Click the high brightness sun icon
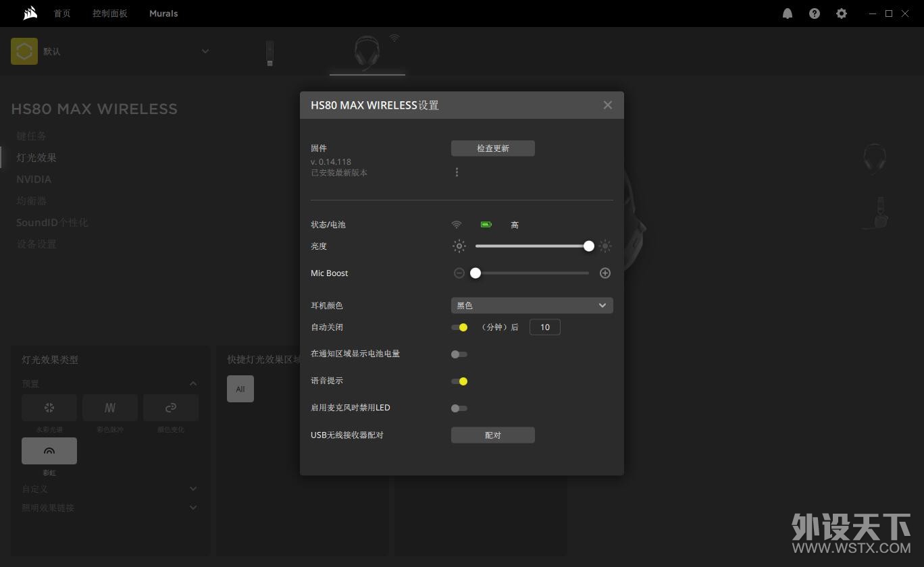 coord(605,246)
